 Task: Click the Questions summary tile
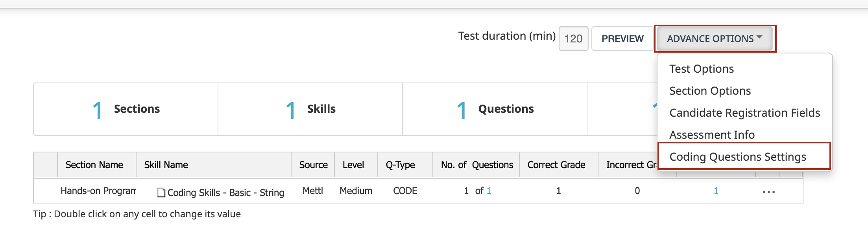pyautogui.click(x=495, y=109)
